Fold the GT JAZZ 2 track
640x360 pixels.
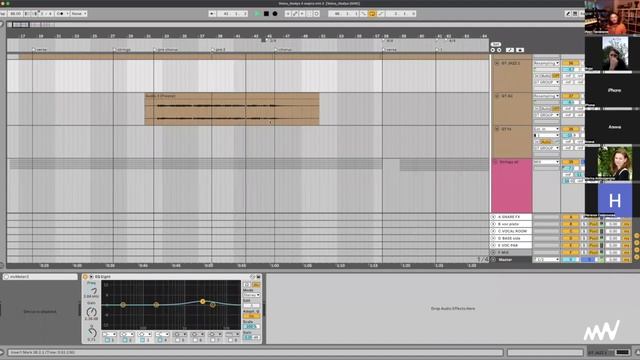[x=497, y=63]
